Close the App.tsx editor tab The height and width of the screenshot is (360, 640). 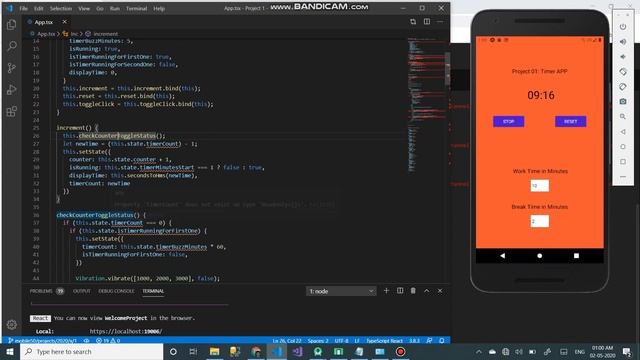click(x=64, y=22)
